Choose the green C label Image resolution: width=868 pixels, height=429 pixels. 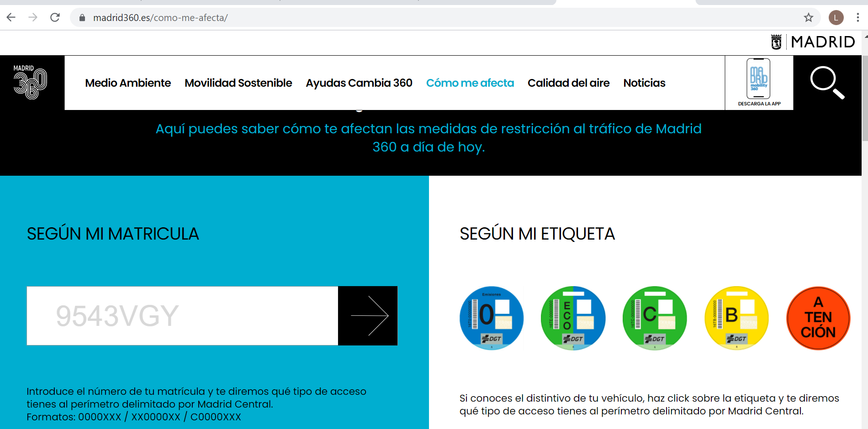(654, 317)
